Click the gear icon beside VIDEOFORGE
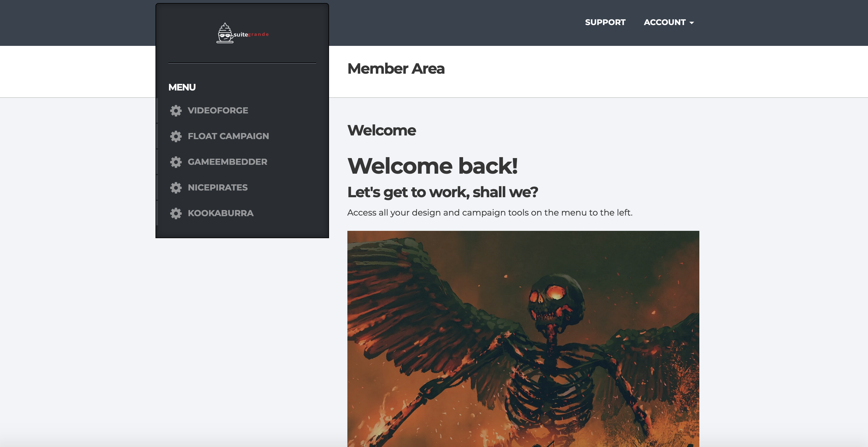Viewport: 868px width, 447px height. pos(176,110)
